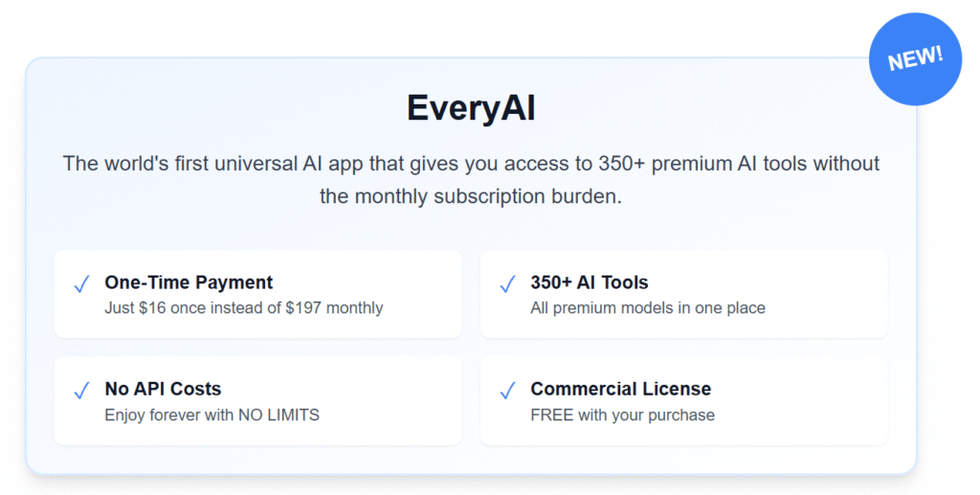Click the No API Costs title
The height and width of the screenshot is (495, 980).
tap(163, 389)
